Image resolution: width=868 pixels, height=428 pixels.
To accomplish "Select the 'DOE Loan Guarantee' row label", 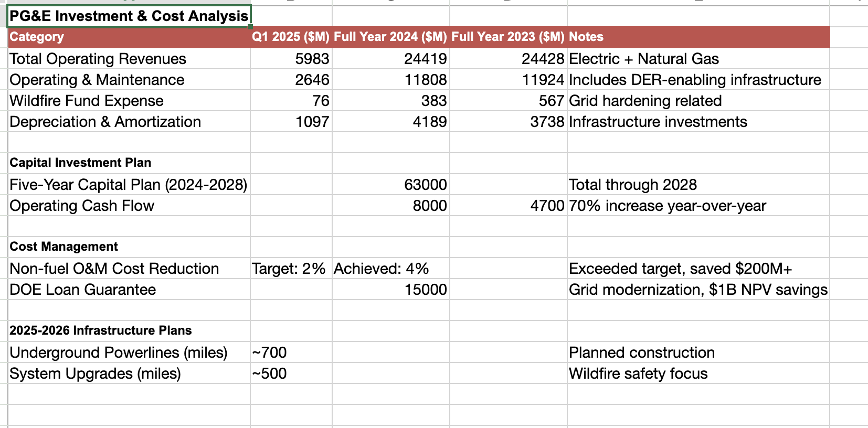I will coord(83,290).
